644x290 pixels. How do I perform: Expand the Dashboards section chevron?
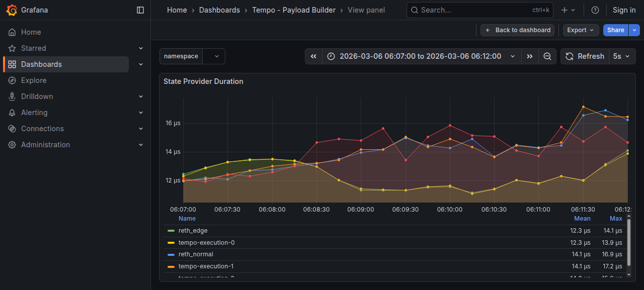pos(141,64)
